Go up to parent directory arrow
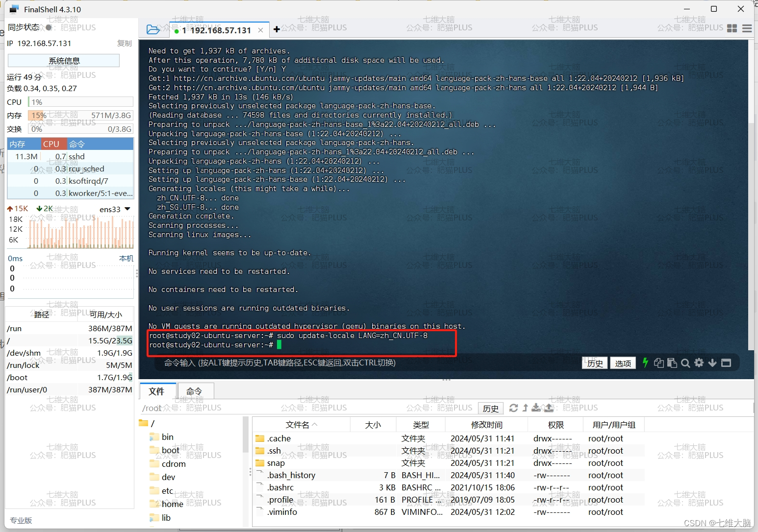 (525, 408)
